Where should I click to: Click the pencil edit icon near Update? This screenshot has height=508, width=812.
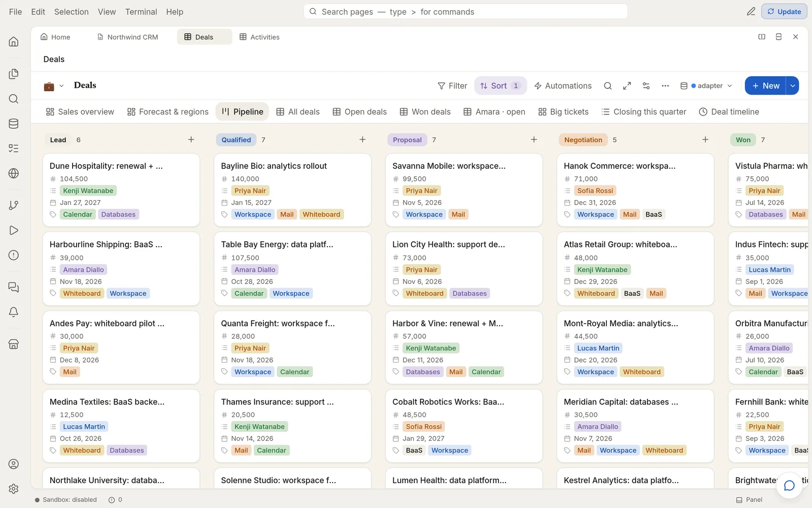pyautogui.click(x=751, y=11)
